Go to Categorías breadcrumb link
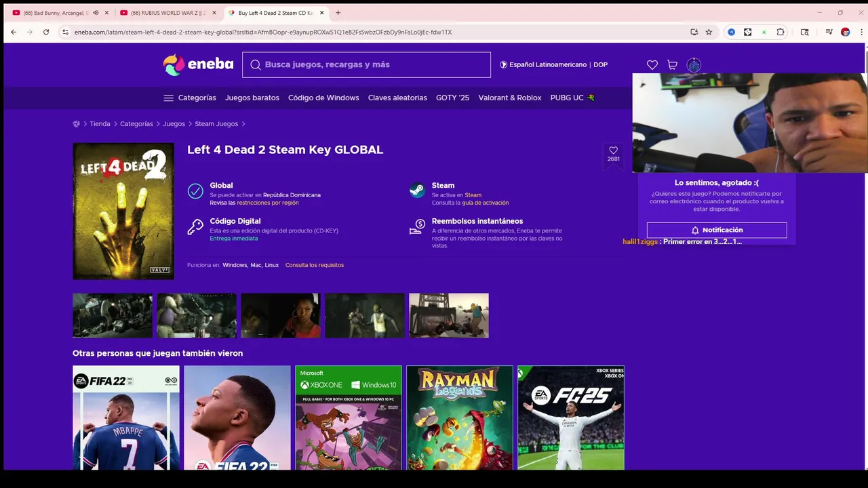 point(136,124)
